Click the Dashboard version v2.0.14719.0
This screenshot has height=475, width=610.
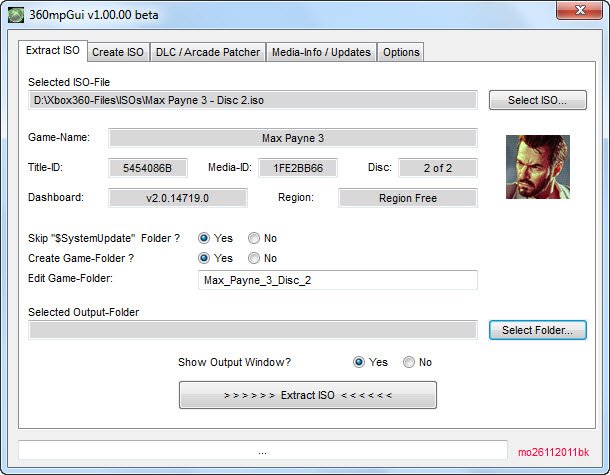[x=178, y=198]
